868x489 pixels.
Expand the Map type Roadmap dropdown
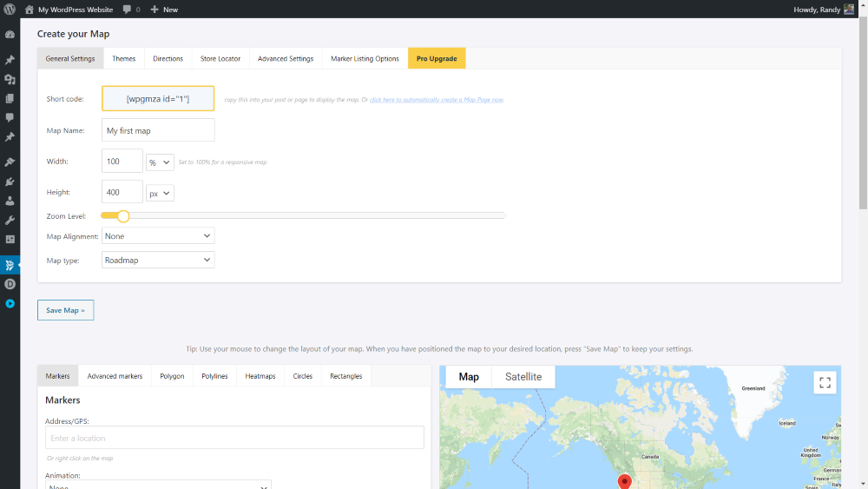coord(158,260)
